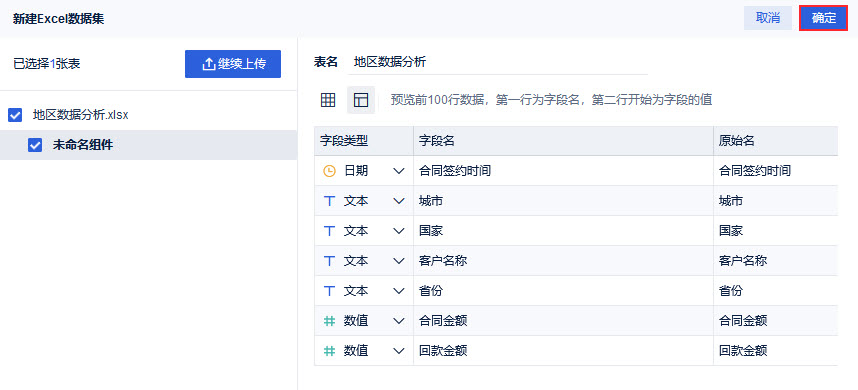Click the 新建Excel数据集 dialog title
The width and height of the screenshot is (858, 390).
pyautogui.click(x=59, y=19)
